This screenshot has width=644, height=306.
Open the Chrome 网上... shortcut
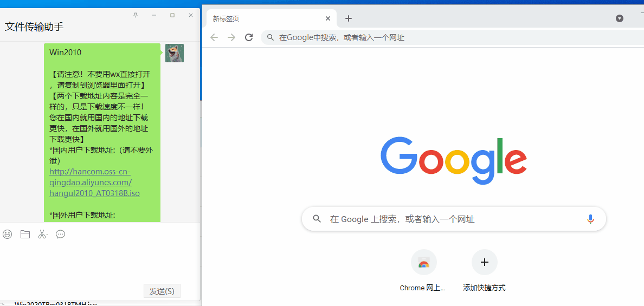point(423,270)
